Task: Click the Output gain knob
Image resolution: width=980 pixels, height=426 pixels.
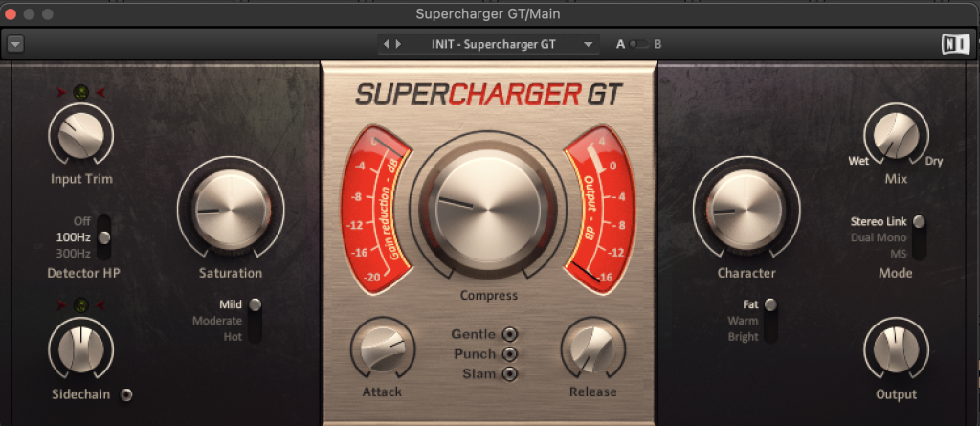Action: pos(896,348)
